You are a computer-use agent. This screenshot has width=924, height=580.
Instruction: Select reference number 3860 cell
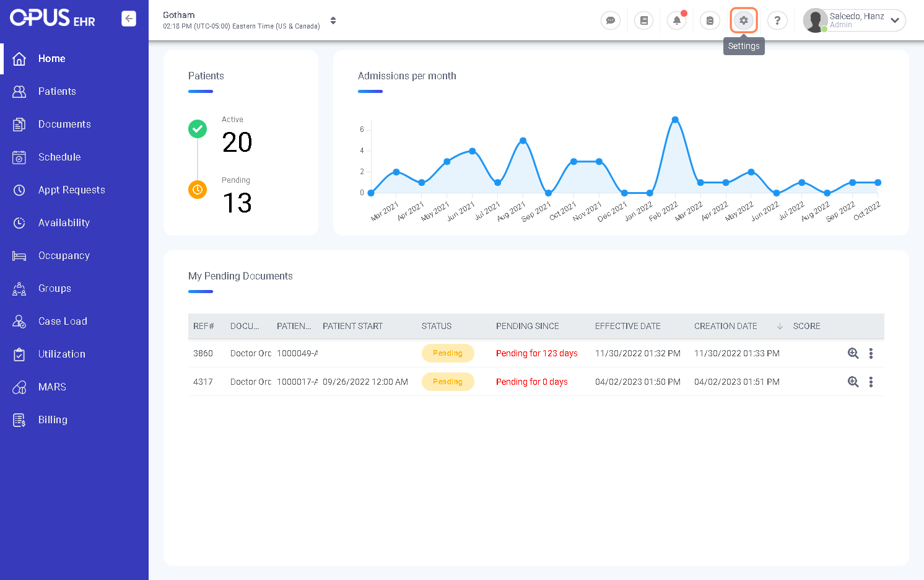tap(203, 353)
